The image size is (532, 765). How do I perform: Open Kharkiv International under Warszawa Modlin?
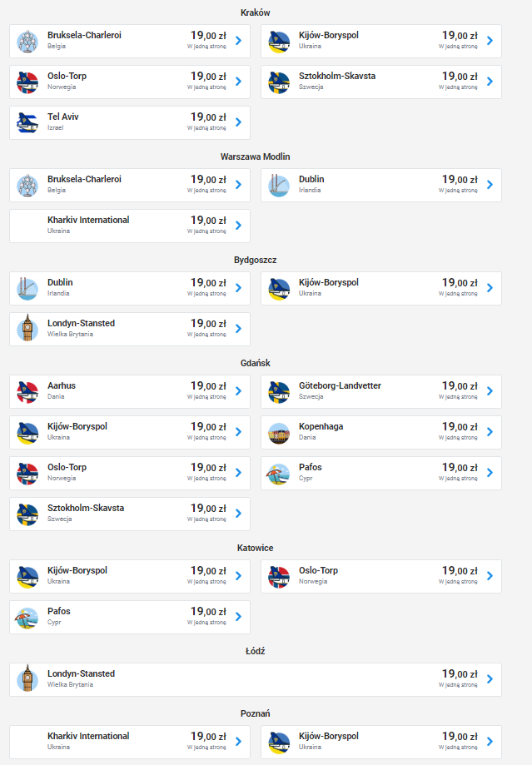tap(130, 226)
